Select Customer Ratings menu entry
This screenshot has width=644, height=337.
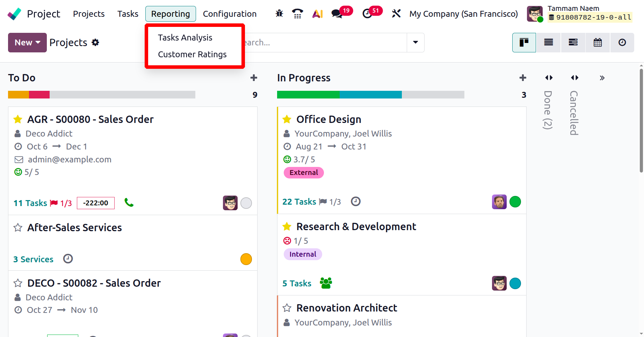click(x=192, y=54)
